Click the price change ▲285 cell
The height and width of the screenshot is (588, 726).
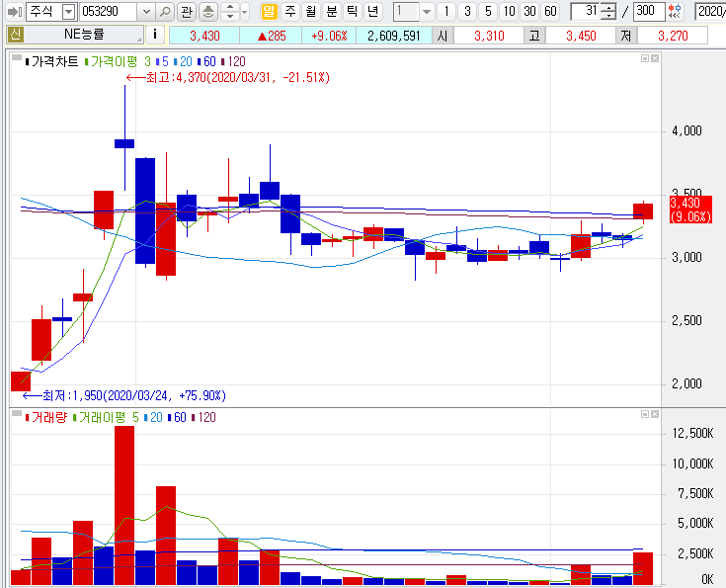272,36
